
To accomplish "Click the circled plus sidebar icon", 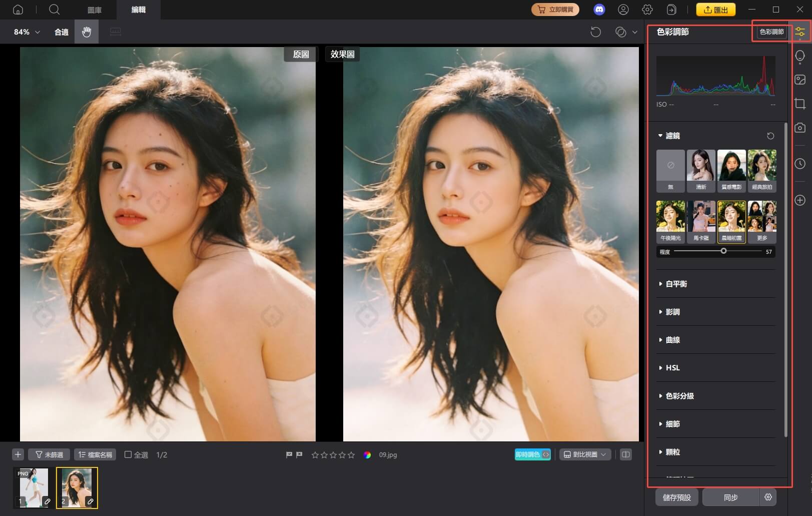I will (800, 200).
